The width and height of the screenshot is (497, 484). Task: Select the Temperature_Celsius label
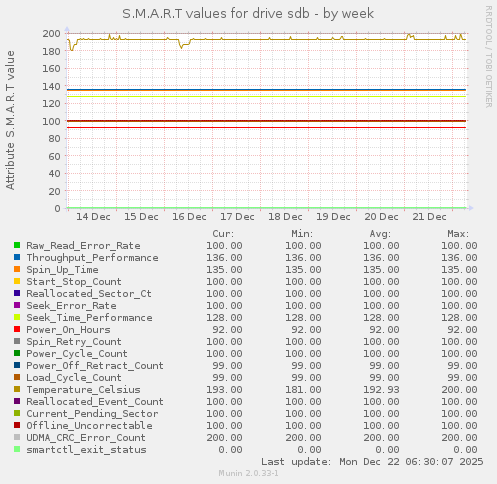coord(83,390)
